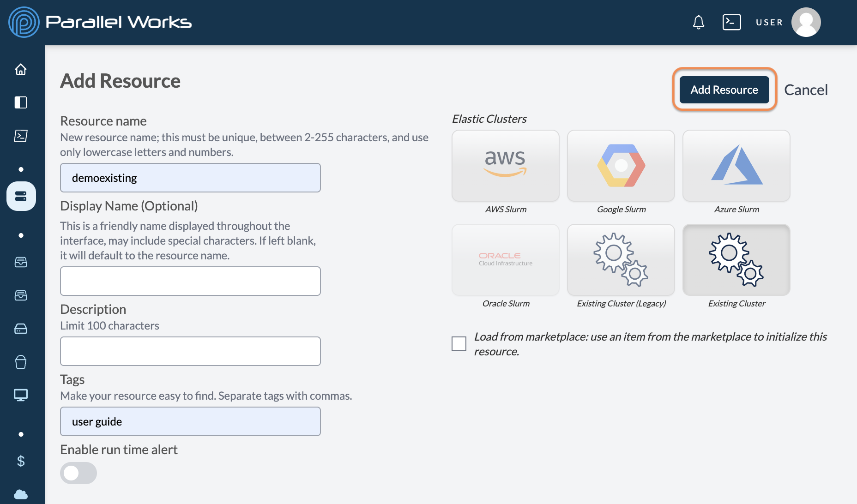Screen dimensions: 857x504
Task: Focus the Resource name input field
Action: 190,178
